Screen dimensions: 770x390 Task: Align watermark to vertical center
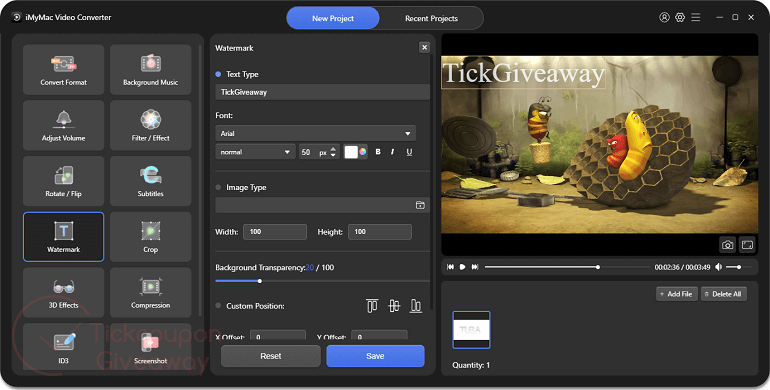click(394, 306)
